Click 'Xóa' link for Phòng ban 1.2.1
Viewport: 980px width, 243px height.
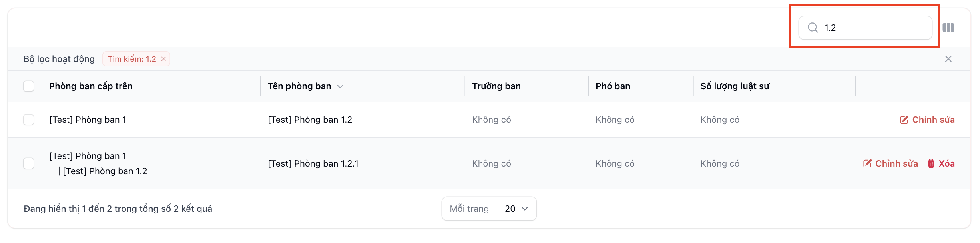[946, 164]
